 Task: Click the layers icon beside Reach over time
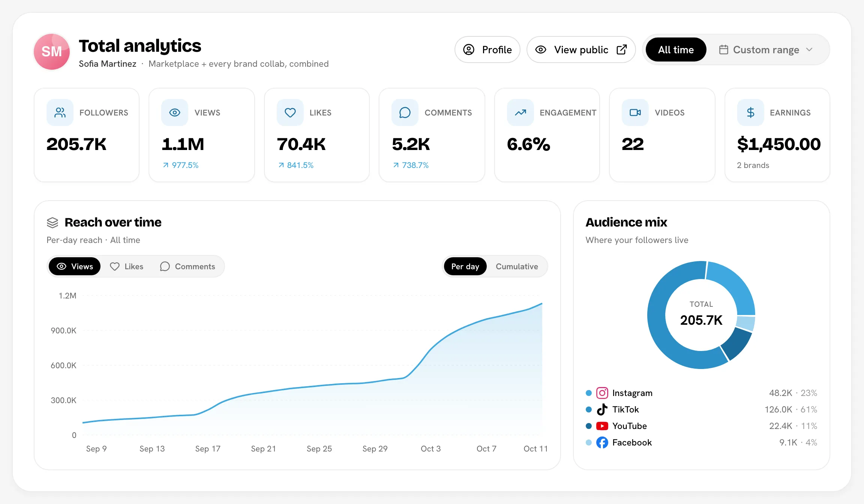[52, 222]
